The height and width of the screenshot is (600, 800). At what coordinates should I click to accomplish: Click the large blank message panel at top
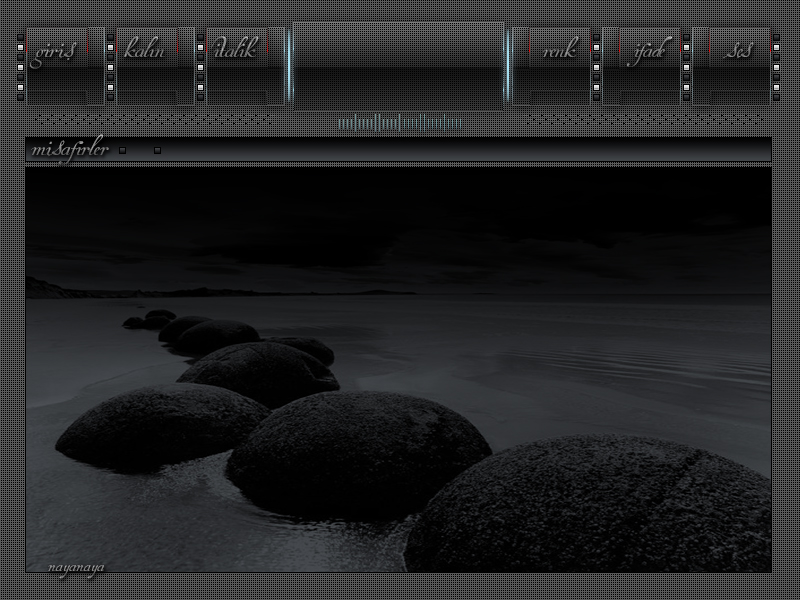point(398,65)
